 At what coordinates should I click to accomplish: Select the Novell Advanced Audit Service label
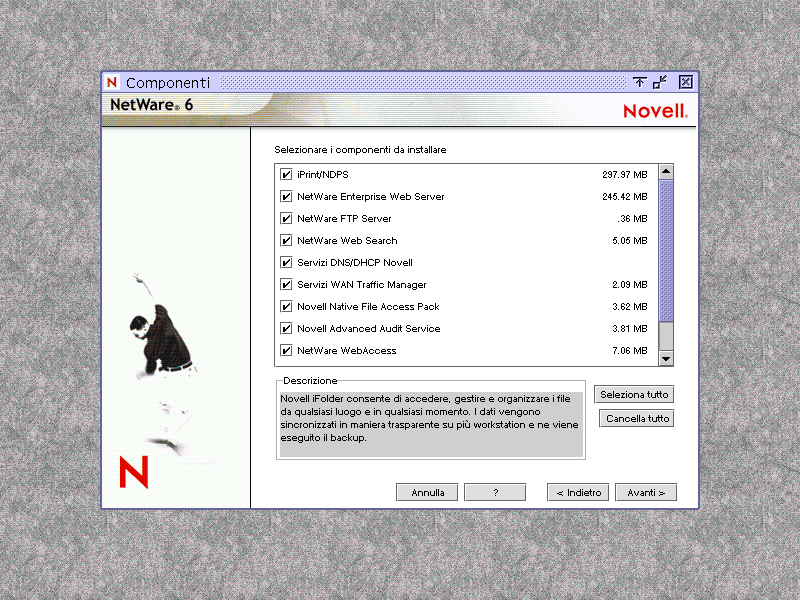368,328
